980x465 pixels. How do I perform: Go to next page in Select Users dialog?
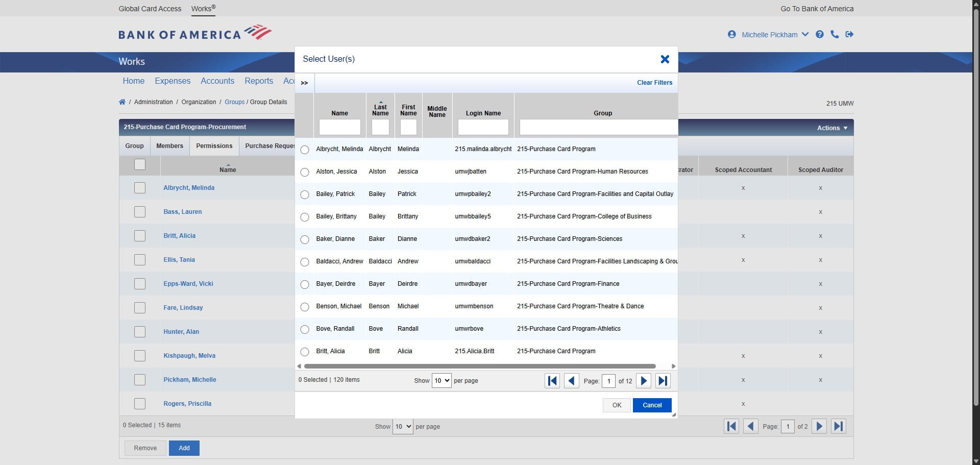tap(643, 380)
